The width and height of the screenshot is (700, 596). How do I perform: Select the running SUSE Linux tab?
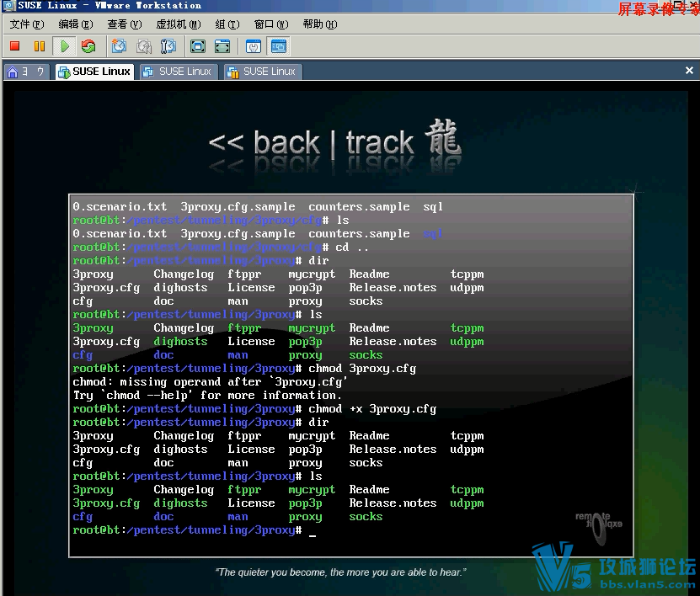pyautogui.click(x=94, y=72)
